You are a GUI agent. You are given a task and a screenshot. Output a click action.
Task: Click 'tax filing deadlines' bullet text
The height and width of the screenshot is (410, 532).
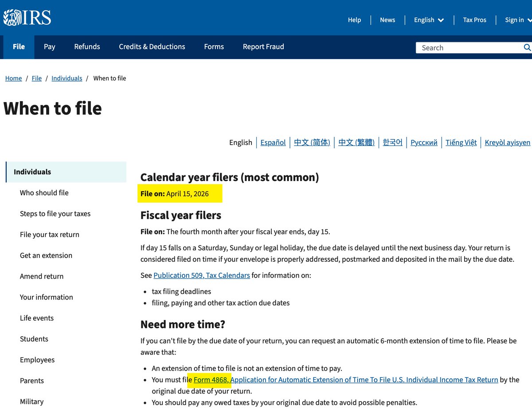pyautogui.click(x=181, y=292)
